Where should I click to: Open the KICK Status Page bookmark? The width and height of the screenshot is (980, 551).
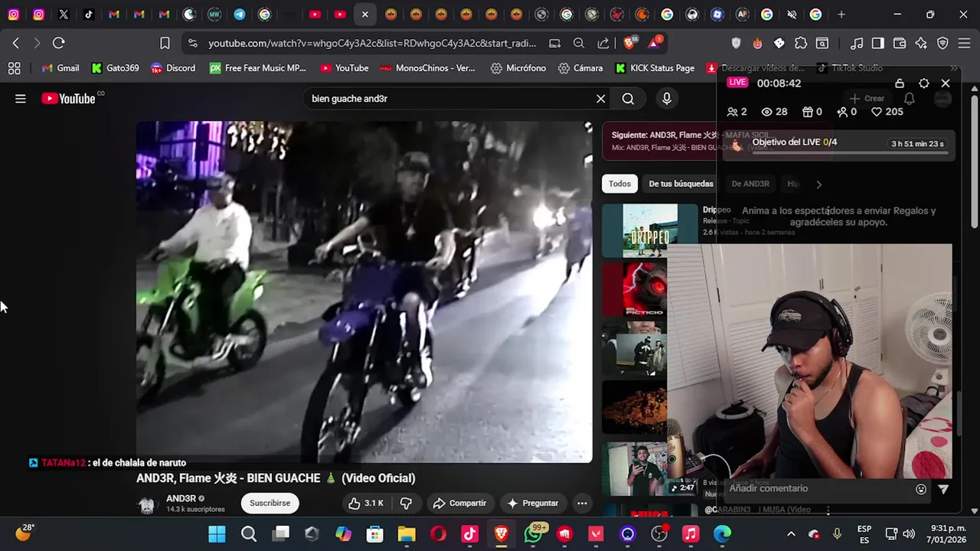pos(655,68)
